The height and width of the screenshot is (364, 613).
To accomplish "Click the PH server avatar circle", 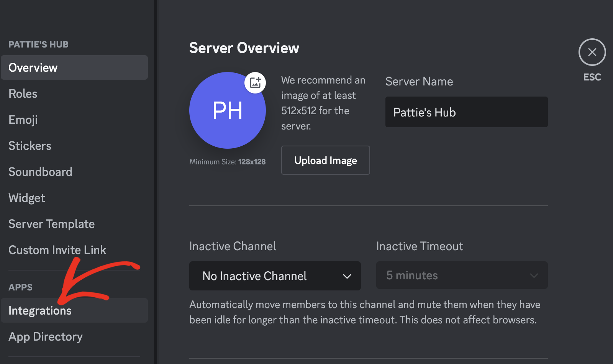I will 227,111.
